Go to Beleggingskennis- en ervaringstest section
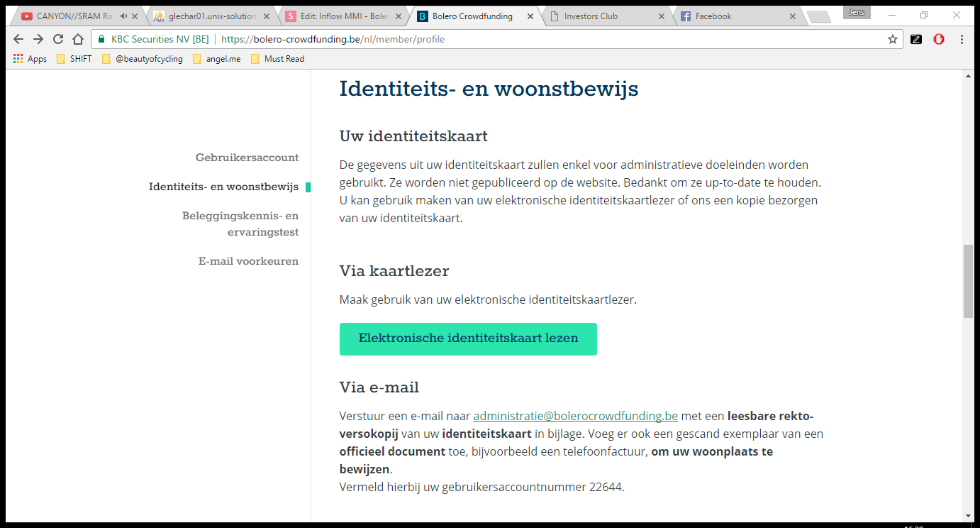 coord(240,224)
